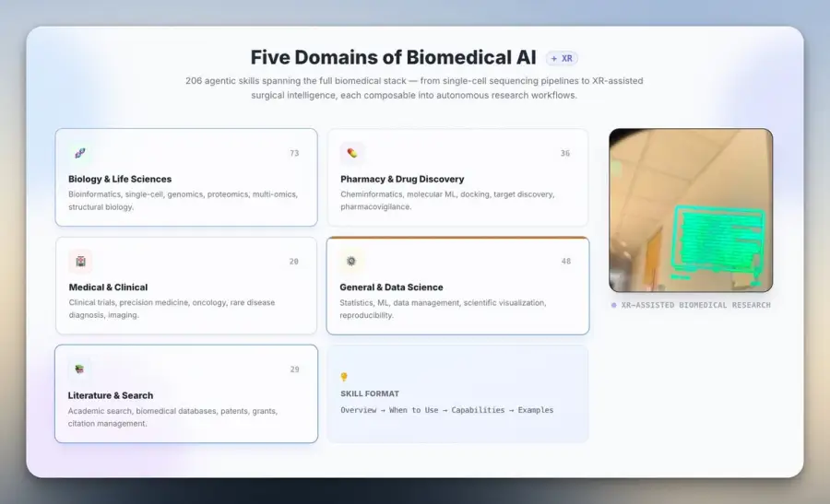Screen dimensions: 830x504
Task: Click the Bioinformatics, single-cell description text
Action: (x=184, y=201)
